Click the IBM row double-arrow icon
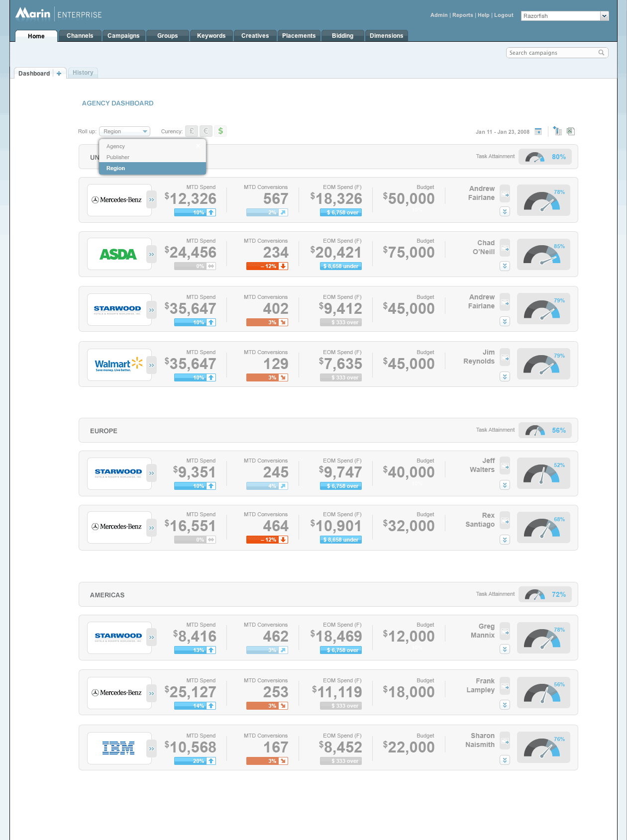Screen dimensions: 627x840 click(x=152, y=748)
